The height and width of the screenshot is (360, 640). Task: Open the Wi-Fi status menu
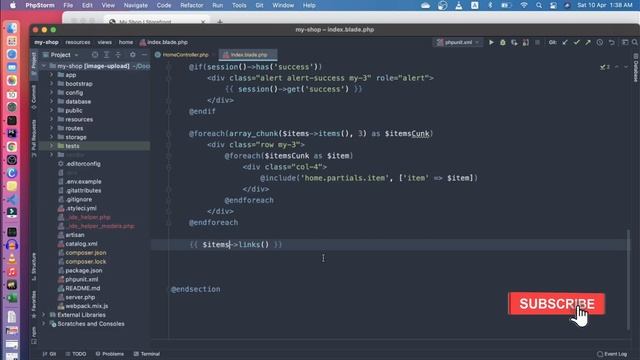[x=524, y=5]
